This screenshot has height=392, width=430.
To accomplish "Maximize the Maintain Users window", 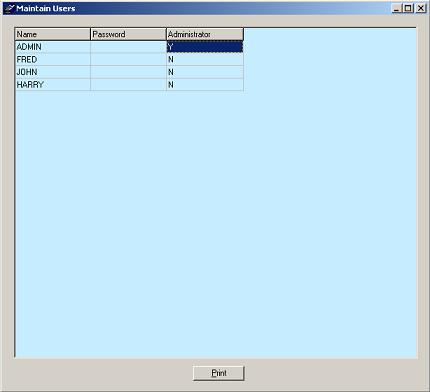I will click(408, 8).
